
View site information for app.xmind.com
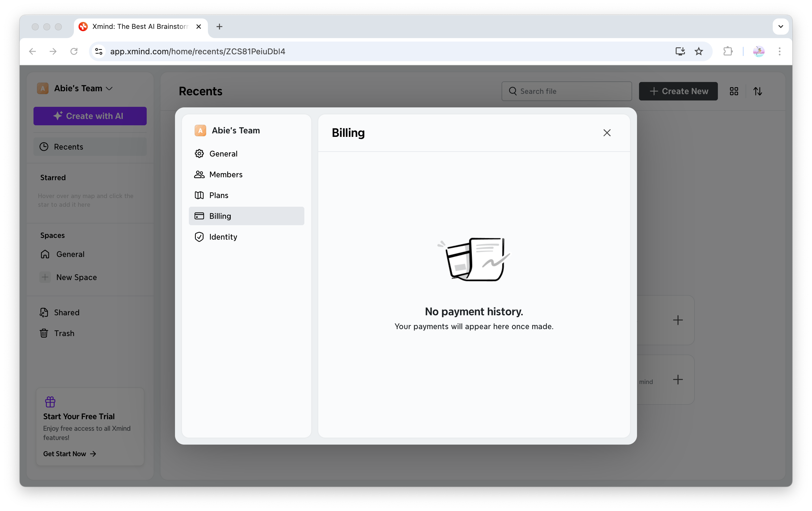[98, 51]
